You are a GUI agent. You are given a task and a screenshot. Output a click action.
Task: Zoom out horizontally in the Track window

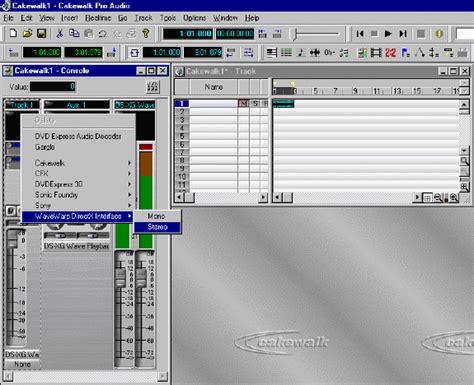coord(438,198)
